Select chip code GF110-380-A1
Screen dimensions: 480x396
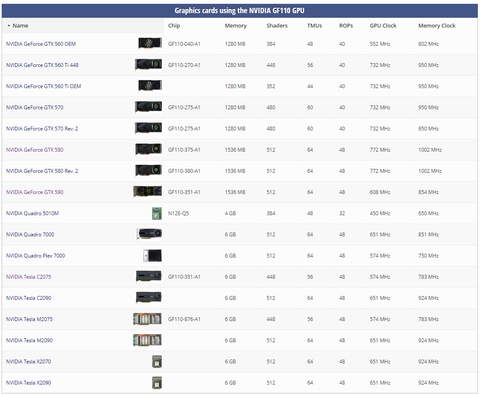[x=184, y=171]
